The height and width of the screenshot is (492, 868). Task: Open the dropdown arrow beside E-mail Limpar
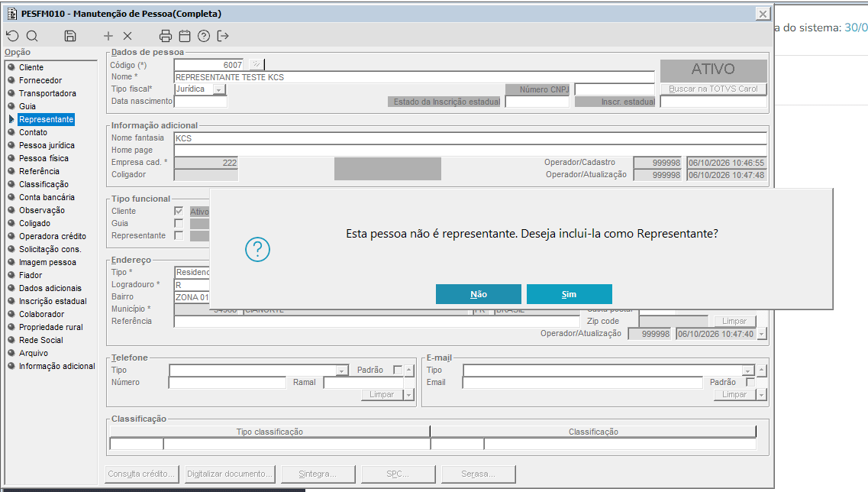[x=762, y=394]
